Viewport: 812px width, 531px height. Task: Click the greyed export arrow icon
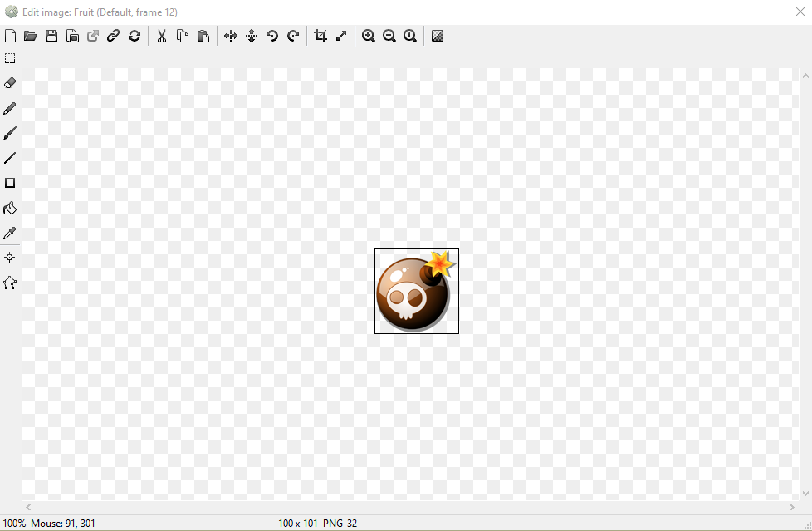pos(93,36)
